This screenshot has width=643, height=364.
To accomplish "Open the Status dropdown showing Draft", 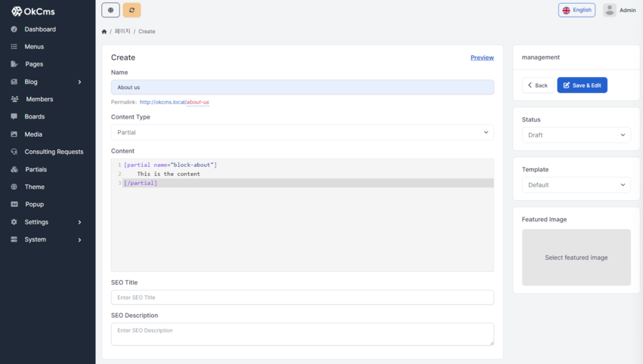I will (576, 135).
